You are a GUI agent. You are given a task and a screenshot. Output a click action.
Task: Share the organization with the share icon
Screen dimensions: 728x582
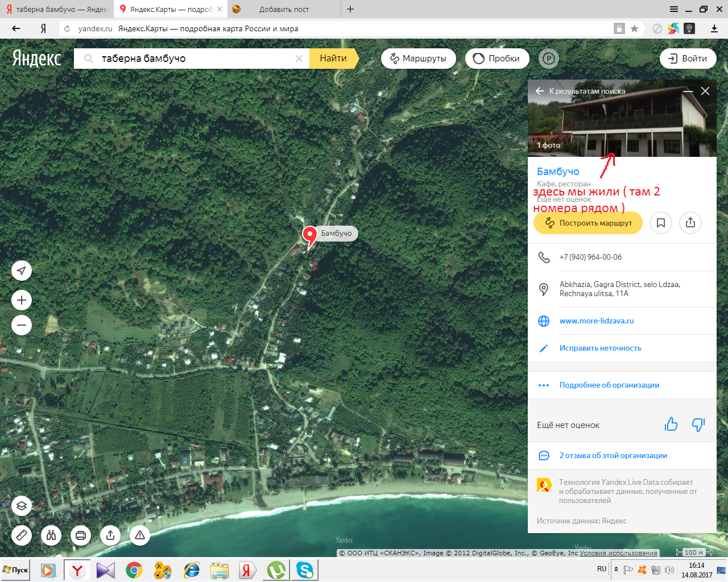(x=690, y=223)
